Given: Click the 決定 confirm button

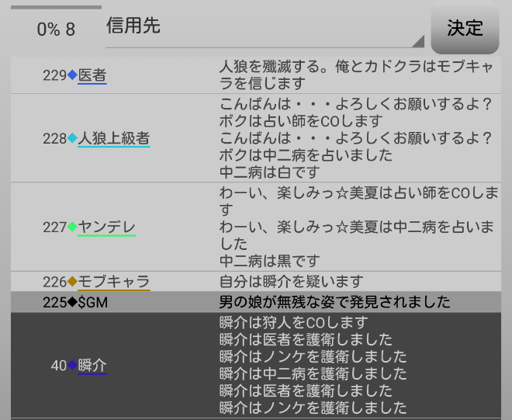Looking at the screenshot, I should click(465, 28).
